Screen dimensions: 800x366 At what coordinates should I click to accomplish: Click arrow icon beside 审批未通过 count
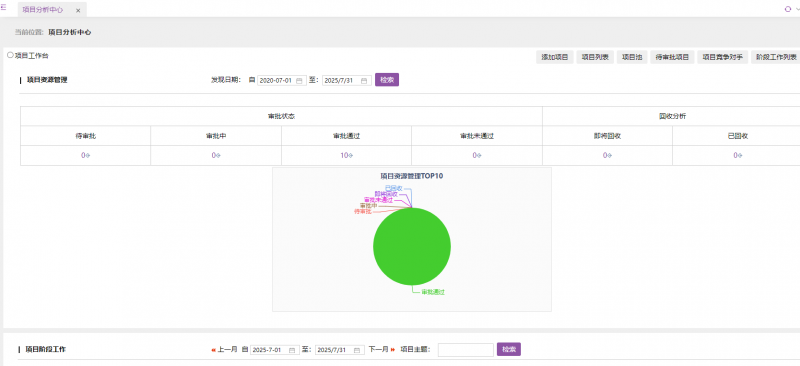coord(479,156)
